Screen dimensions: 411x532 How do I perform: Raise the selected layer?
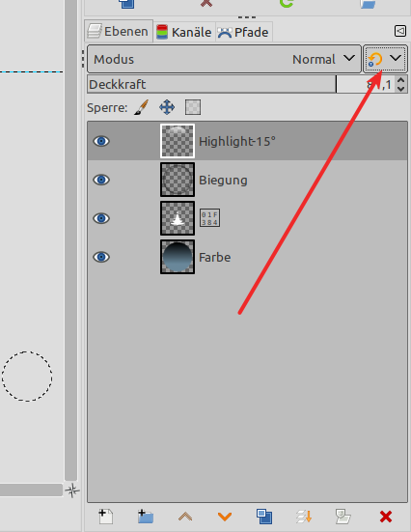tap(185, 517)
